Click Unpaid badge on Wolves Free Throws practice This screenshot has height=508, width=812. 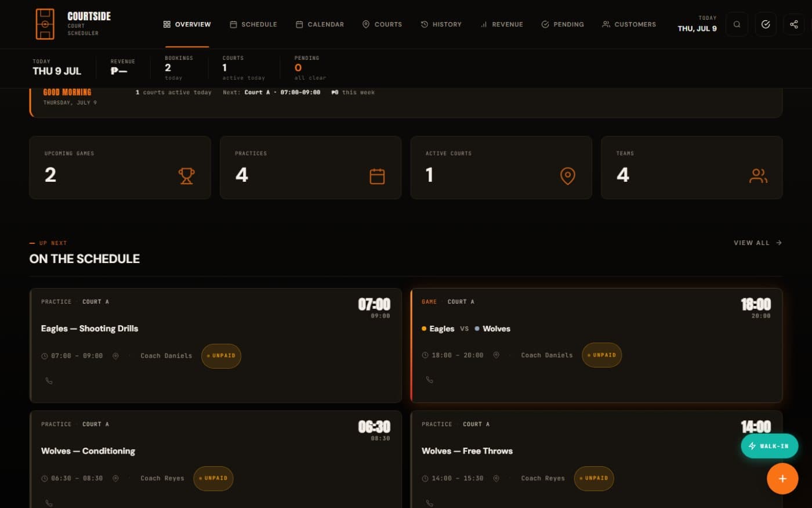[x=594, y=478]
